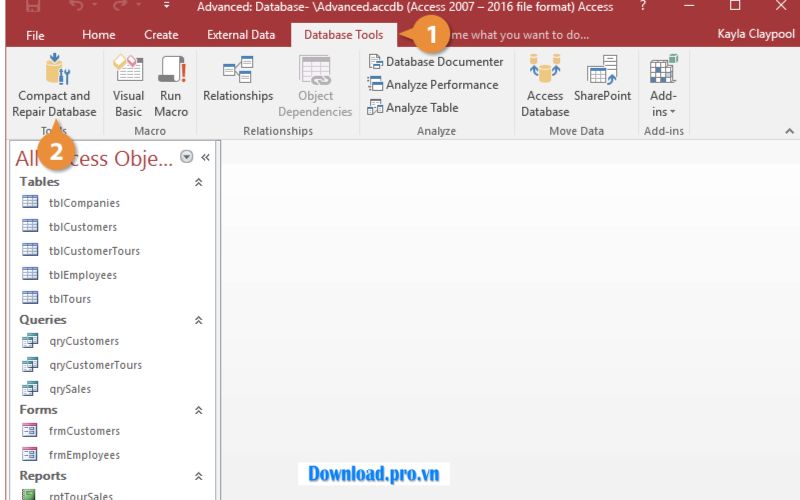Collapse the Forms group
800x500 pixels.
198,410
